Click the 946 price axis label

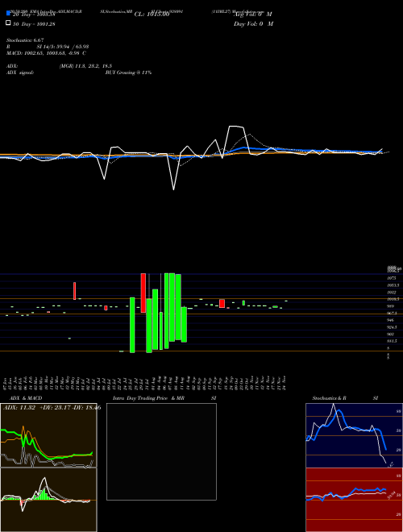[x=391, y=320]
